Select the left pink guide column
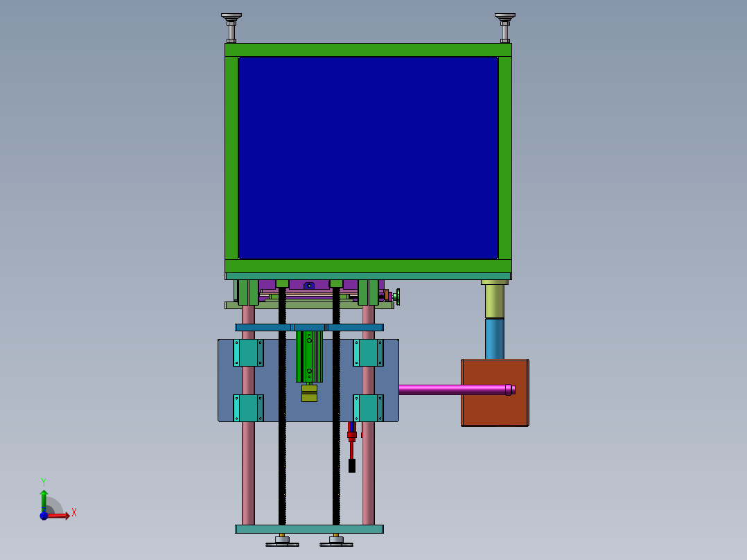Screen dimensions: 747x560 tap(248, 471)
